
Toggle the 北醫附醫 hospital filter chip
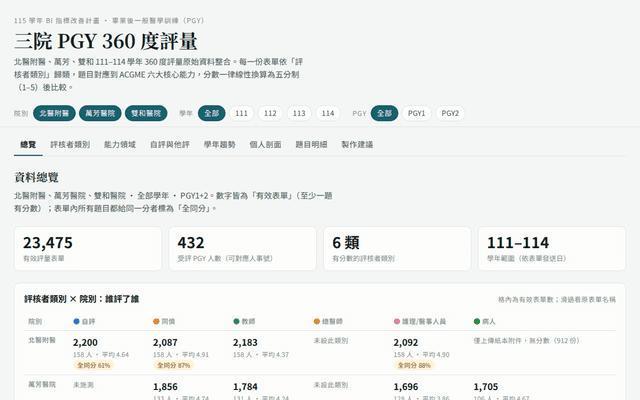click(x=54, y=113)
